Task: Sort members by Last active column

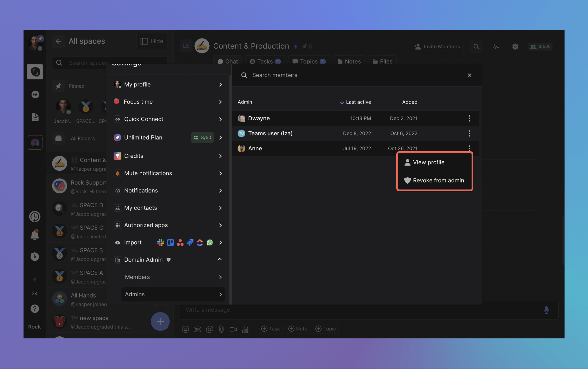Action: point(355,102)
